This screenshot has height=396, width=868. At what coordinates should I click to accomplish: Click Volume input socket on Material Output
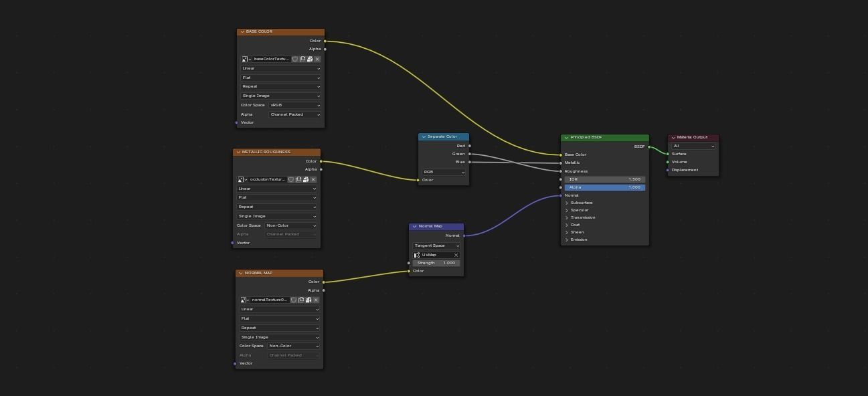point(667,162)
